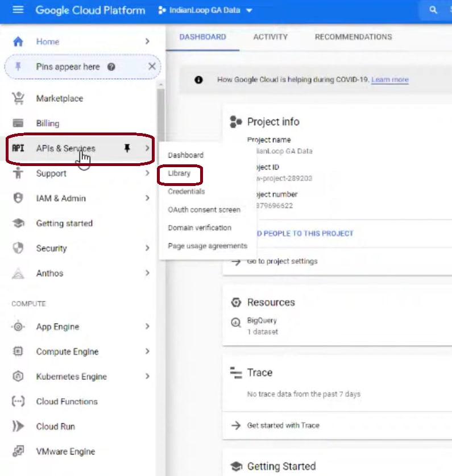Expand the Home submenu chevron
The height and width of the screenshot is (476, 452).
coord(147,42)
